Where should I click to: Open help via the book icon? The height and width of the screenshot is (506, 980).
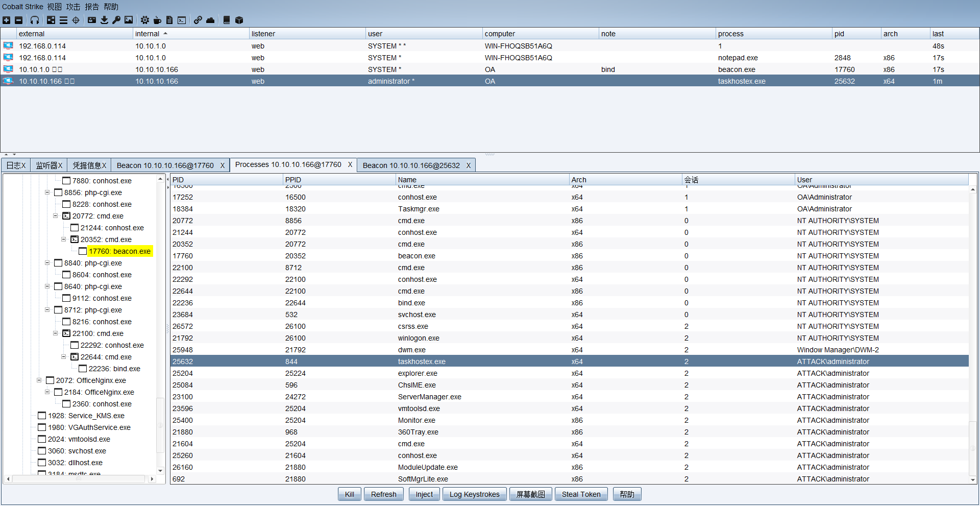(227, 20)
